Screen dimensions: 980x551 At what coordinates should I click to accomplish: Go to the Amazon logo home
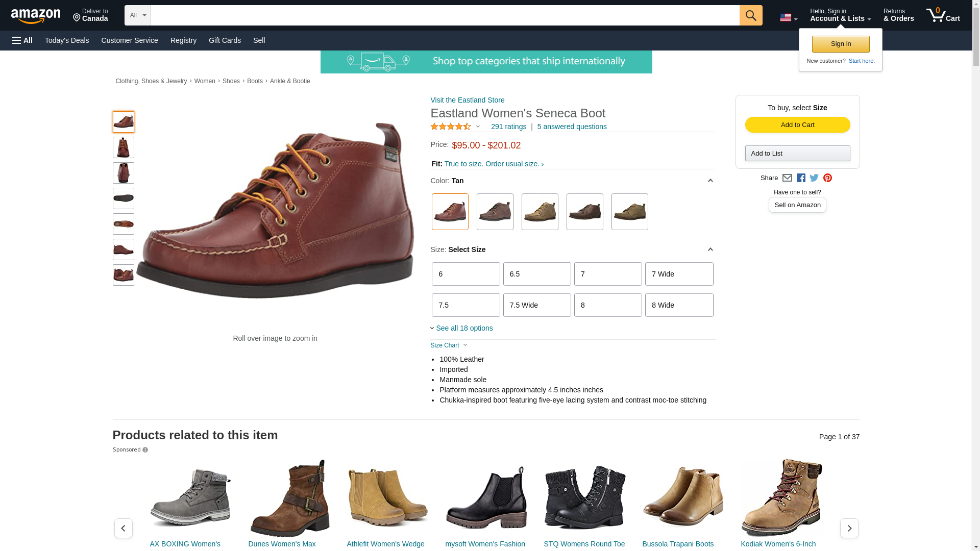pos(36,16)
